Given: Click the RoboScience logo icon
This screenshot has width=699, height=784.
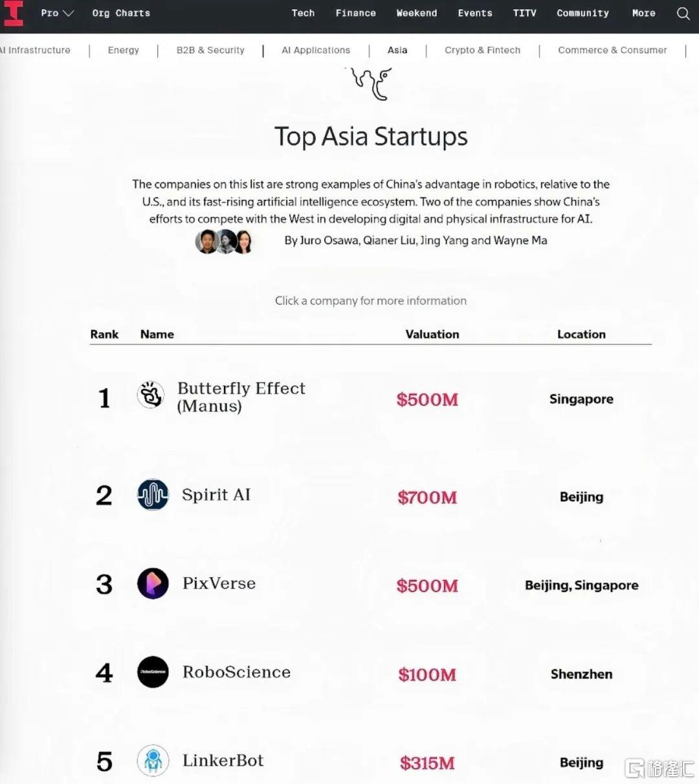Looking at the screenshot, I should point(153,672).
